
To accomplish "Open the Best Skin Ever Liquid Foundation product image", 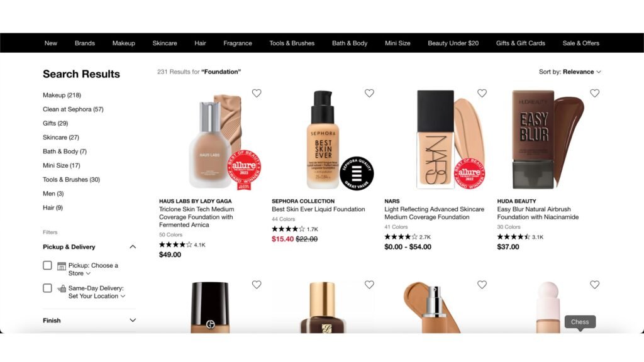I will 323,140.
